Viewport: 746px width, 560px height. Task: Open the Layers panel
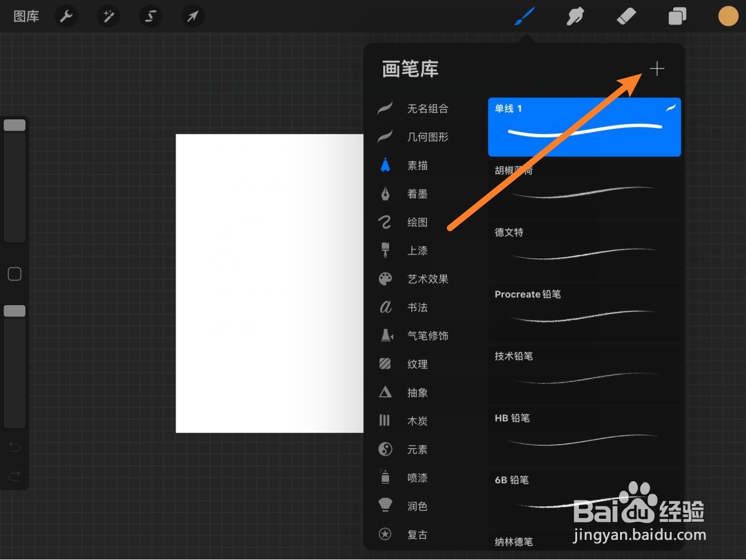point(677,16)
